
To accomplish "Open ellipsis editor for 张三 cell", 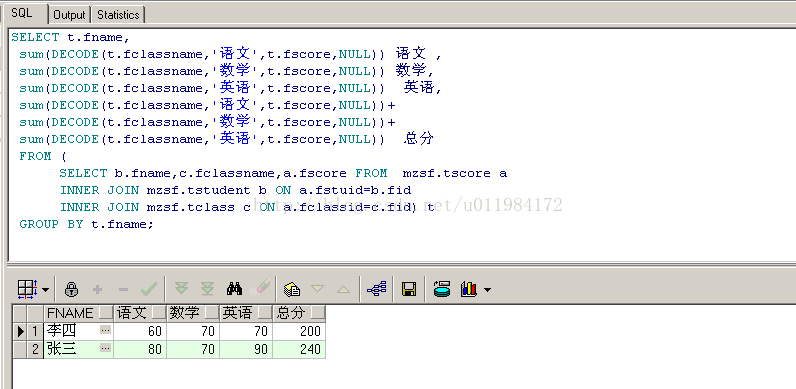I will point(106,348).
